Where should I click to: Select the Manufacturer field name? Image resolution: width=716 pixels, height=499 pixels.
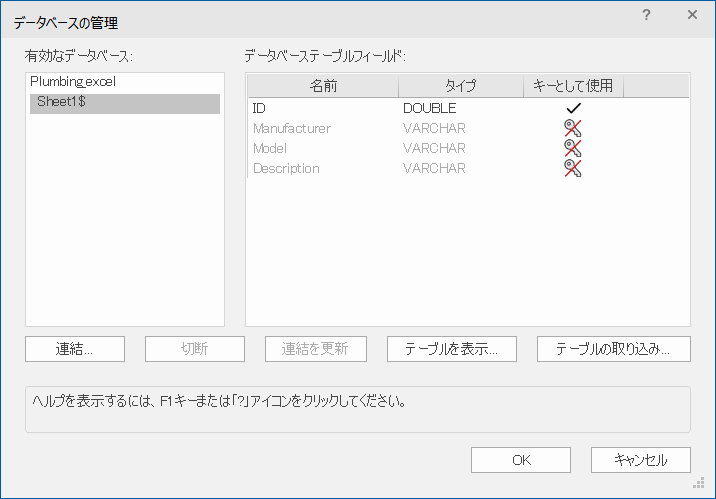coord(291,128)
